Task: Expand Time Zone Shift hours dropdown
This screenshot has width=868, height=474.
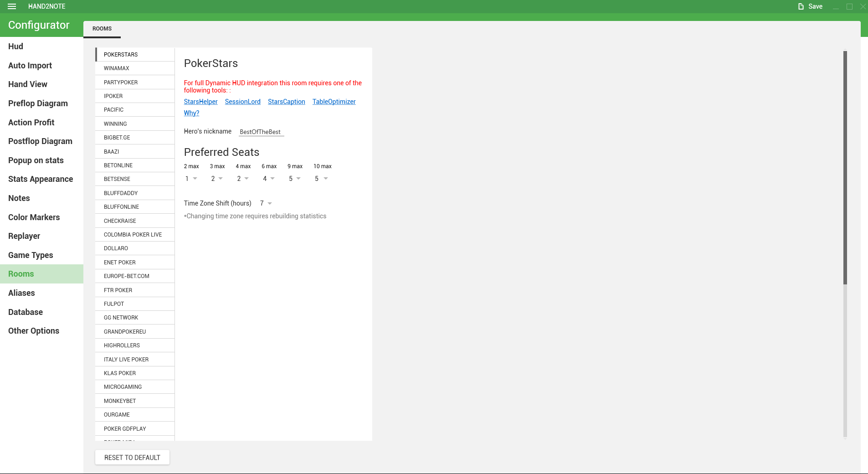Action: (266, 203)
